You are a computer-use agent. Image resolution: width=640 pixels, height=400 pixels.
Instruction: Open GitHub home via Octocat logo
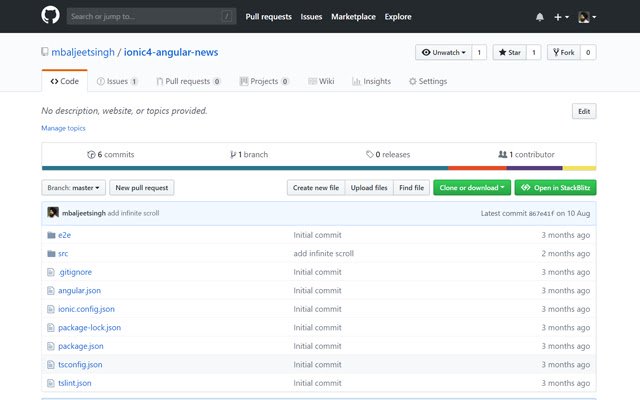(50, 16)
